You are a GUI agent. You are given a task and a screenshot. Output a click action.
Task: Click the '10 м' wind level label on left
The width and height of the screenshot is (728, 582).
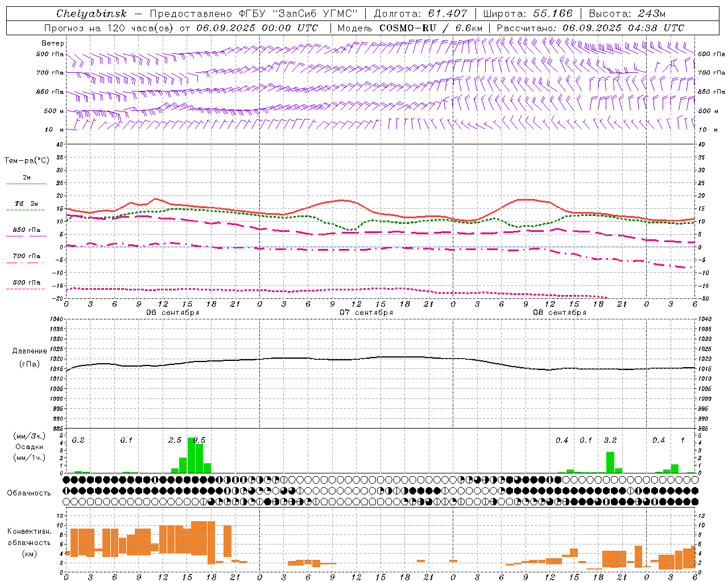tap(54, 130)
